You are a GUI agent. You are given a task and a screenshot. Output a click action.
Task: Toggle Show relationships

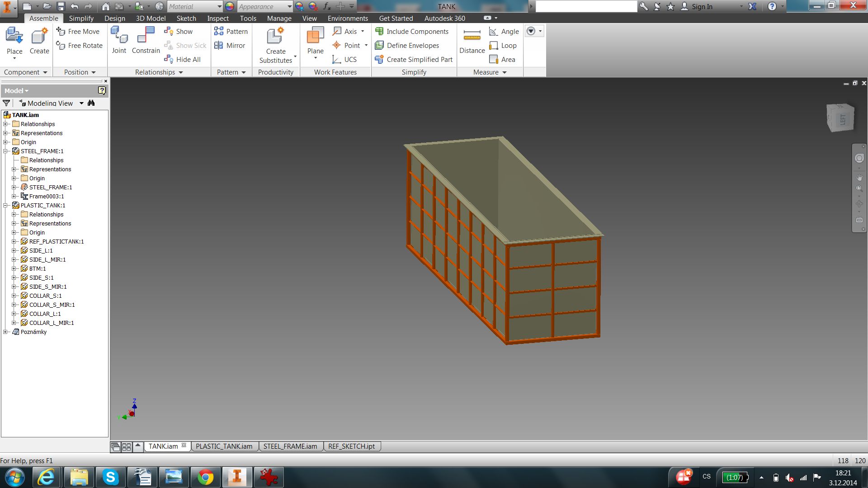point(178,31)
